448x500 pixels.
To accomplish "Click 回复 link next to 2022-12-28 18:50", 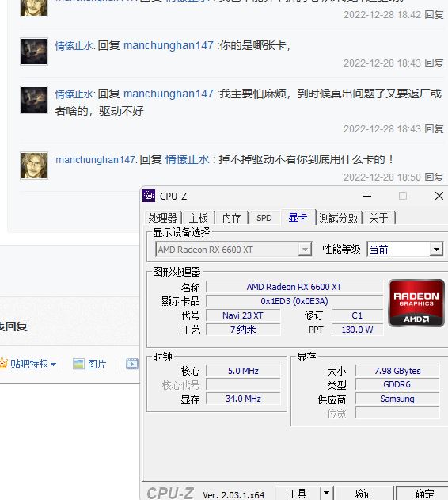I will [434, 177].
